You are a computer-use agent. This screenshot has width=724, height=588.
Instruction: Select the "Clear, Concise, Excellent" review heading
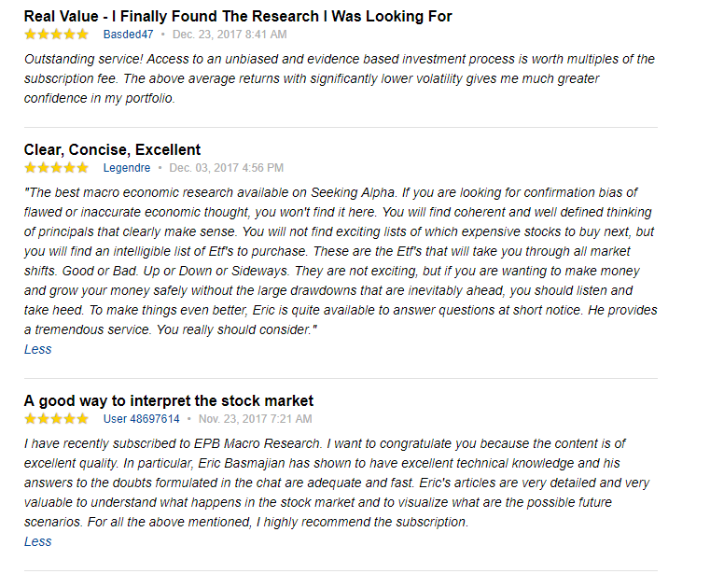(112, 149)
